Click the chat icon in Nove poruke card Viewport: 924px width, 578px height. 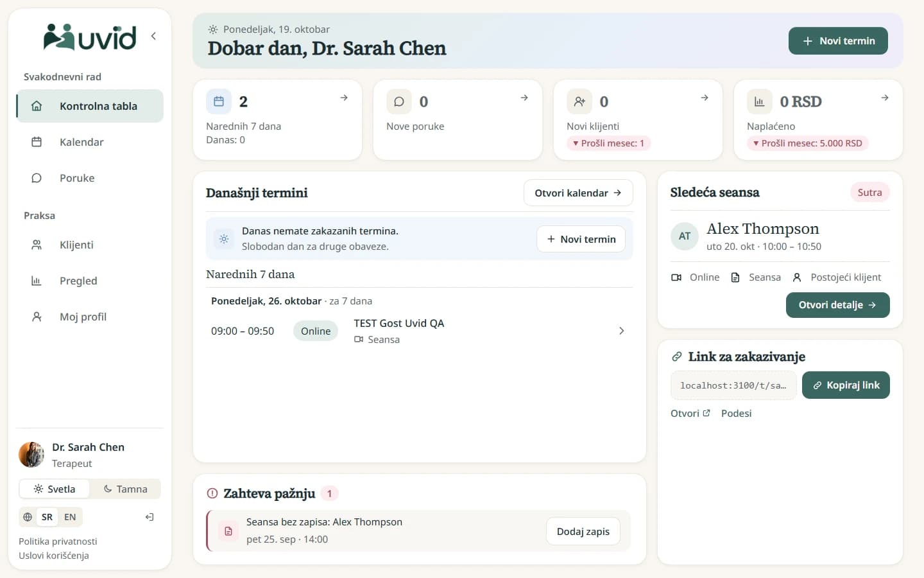point(399,101)
